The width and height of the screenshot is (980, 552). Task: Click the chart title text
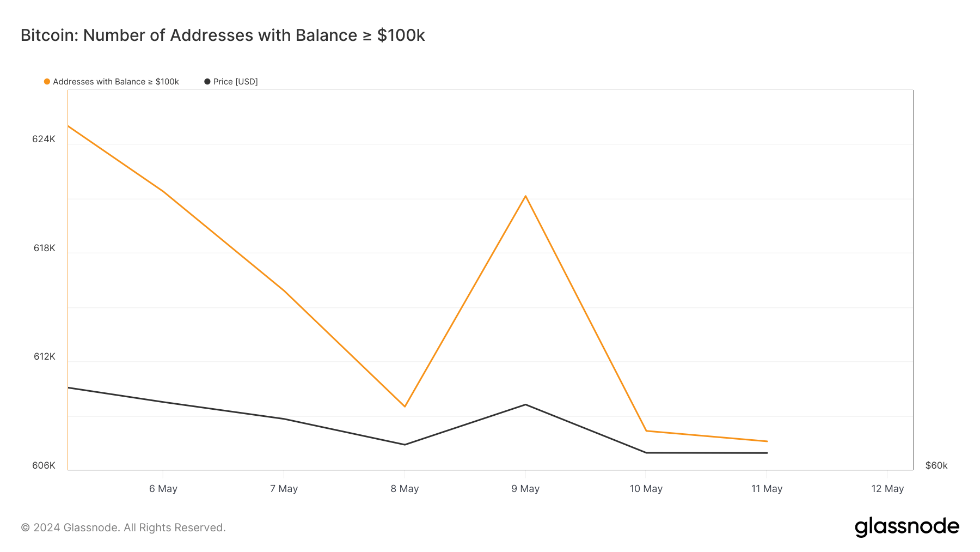223,35
